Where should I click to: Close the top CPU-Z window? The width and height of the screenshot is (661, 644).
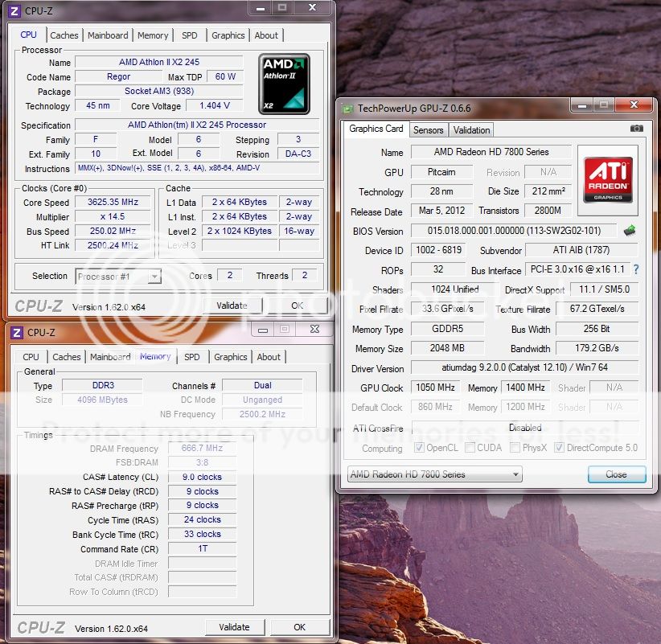click(x=312, y=7)
